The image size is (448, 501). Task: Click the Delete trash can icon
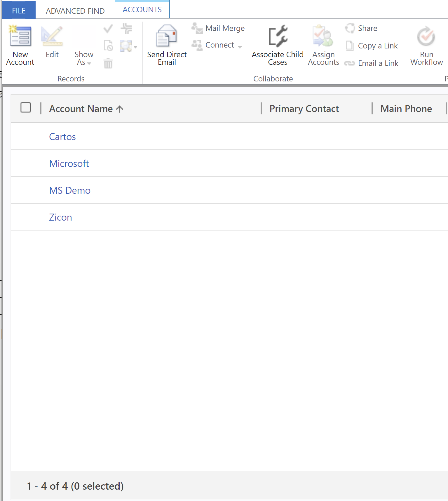(x=108, y=63)
